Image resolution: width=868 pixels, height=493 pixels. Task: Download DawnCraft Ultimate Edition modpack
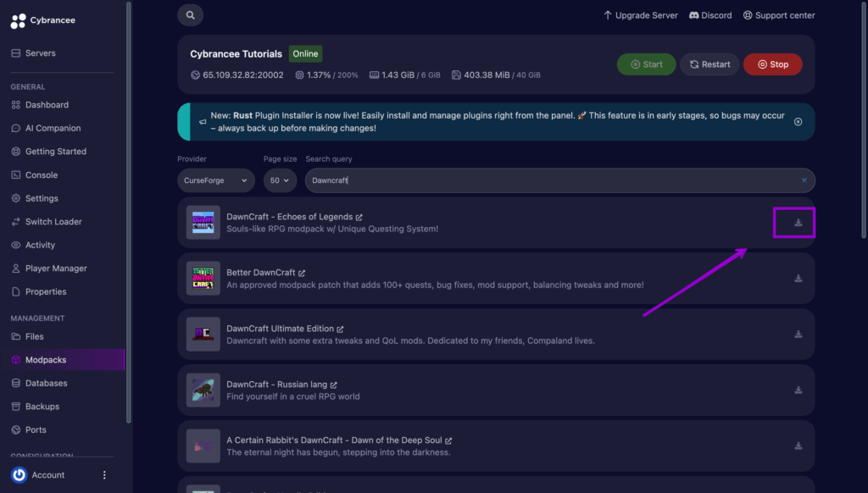coord(798,335)
